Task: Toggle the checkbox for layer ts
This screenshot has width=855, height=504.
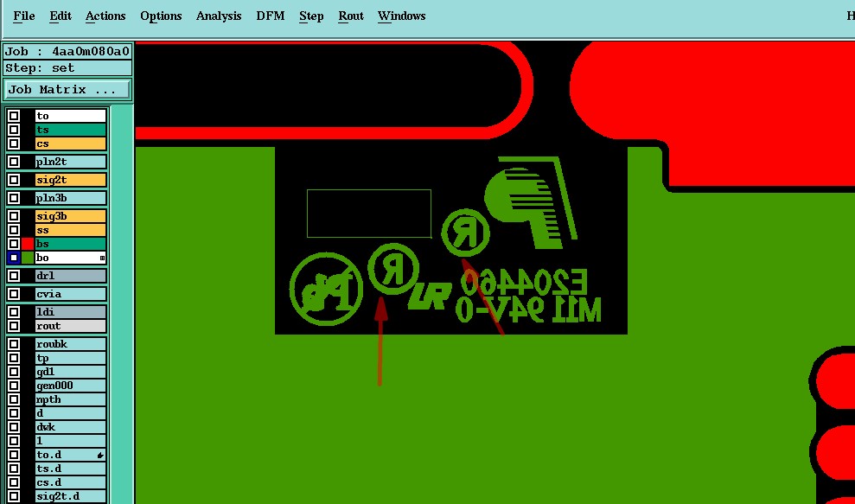Action: click(x=14, y=130)
